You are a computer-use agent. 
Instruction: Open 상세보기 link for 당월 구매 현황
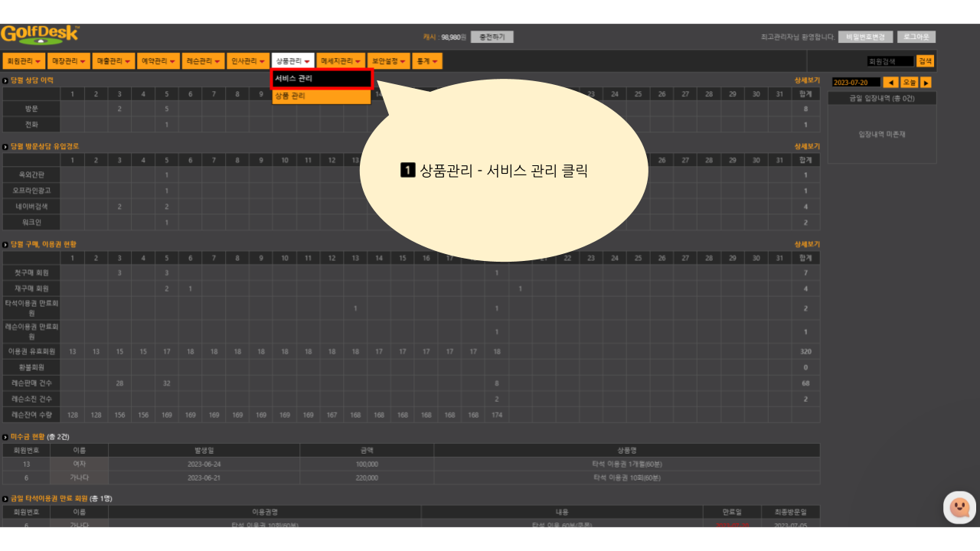pos(806,244)
